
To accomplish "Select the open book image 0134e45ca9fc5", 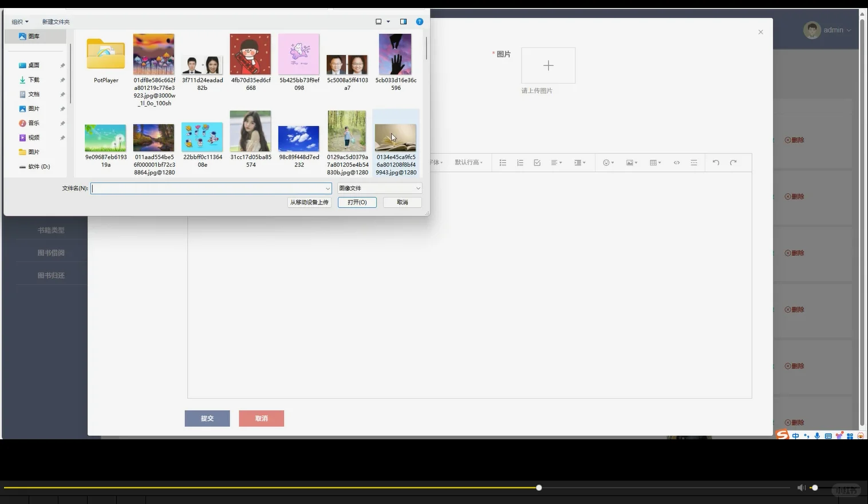I will [396, 143].
